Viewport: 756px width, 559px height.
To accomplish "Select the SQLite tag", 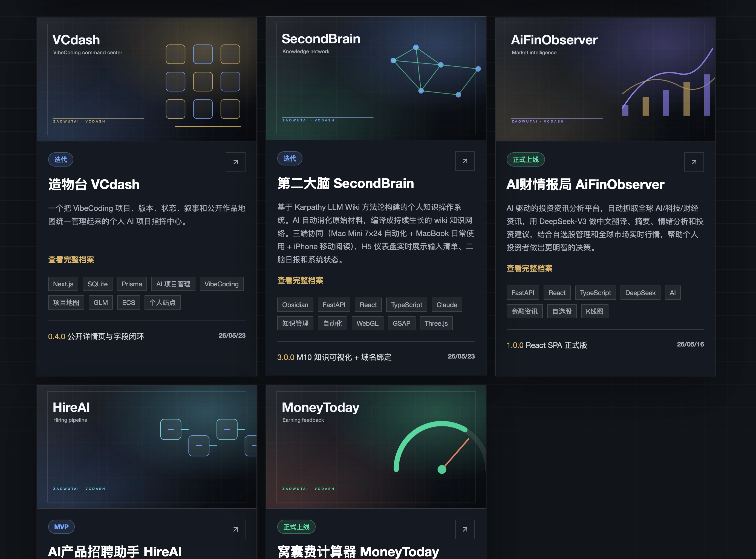I will (97, 284).
